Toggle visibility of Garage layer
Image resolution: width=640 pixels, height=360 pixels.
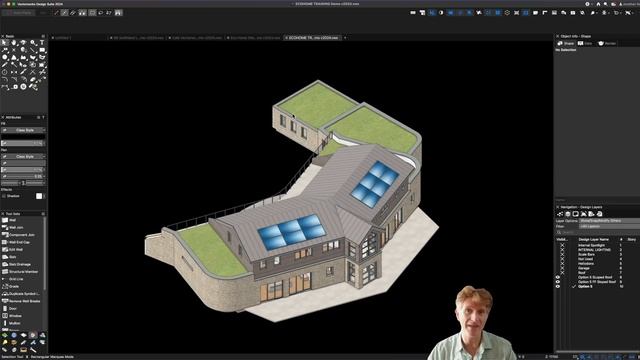(x=562, y=268)
